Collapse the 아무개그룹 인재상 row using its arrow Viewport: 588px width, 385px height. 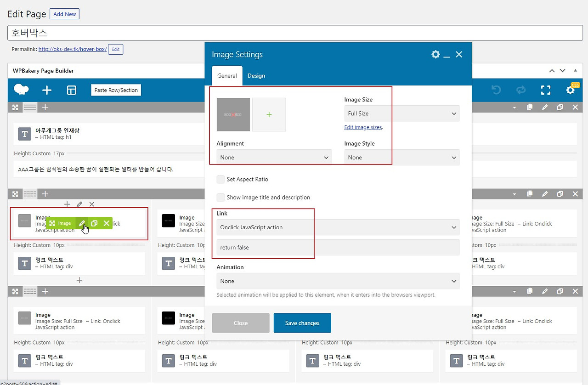(x=514, y=107)
